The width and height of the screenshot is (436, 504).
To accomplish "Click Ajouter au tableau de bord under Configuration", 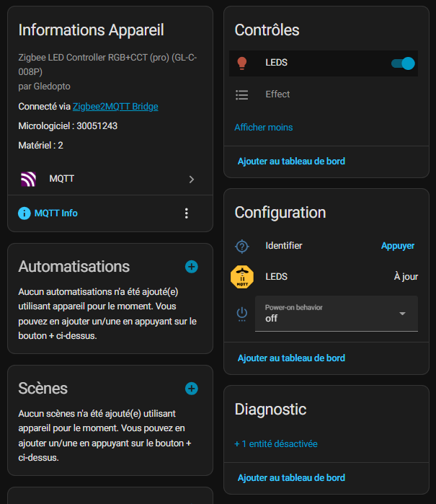I will (x=291, y=358).
